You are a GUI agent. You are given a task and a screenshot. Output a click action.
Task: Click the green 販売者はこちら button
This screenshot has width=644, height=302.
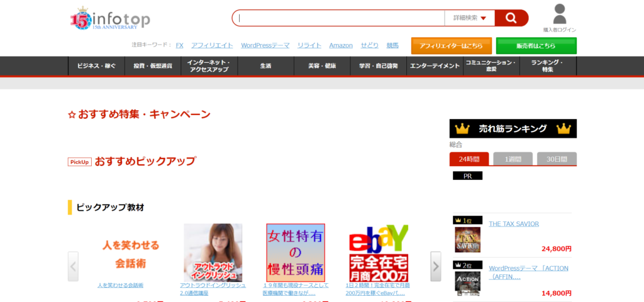536,45
